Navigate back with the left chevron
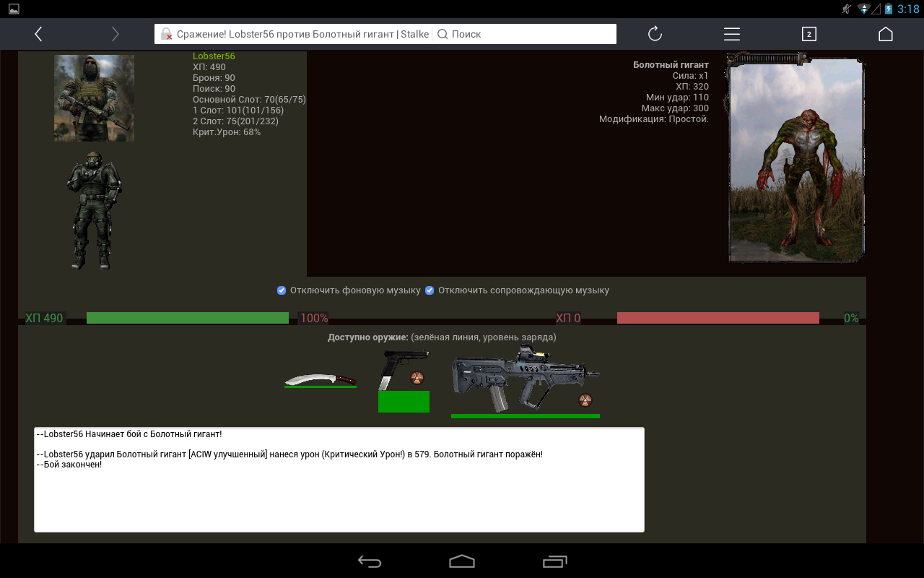The image size is (924, 578). tap(38, 34)
